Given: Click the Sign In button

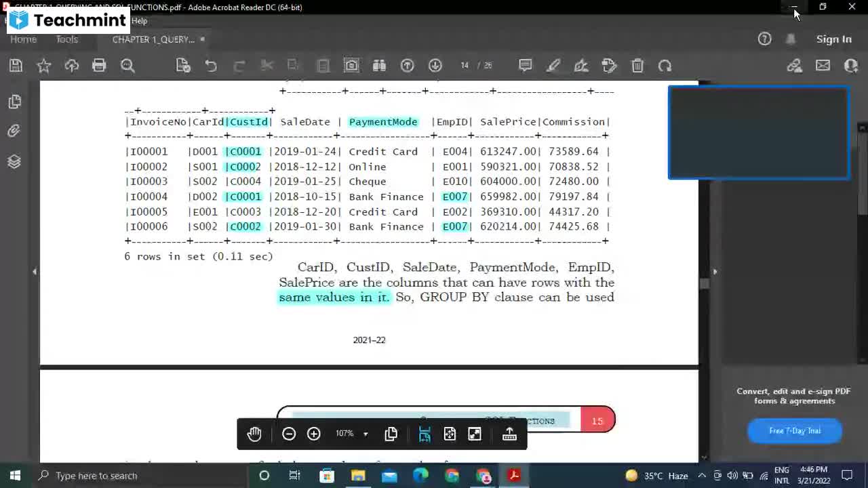Looking at the screenshot, I should (x=833, y=39).
